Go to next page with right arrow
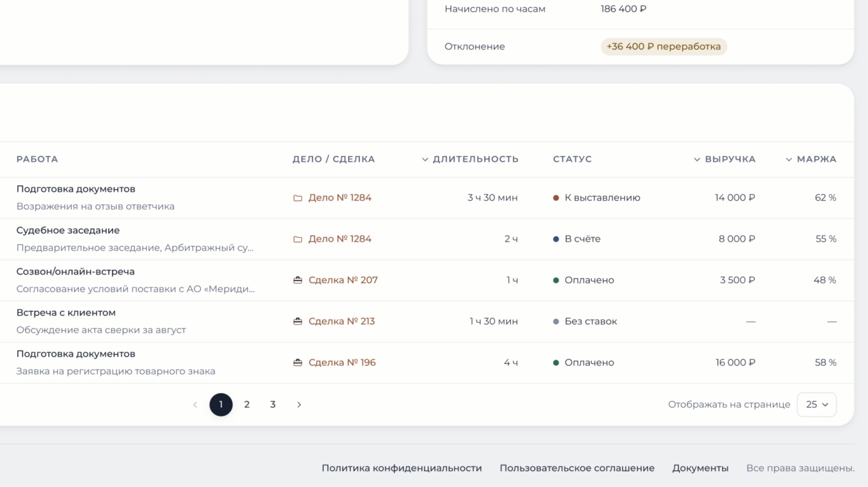The height and width of the screenshot is (487, 868). pyautogui.click(x=299, y=405)
